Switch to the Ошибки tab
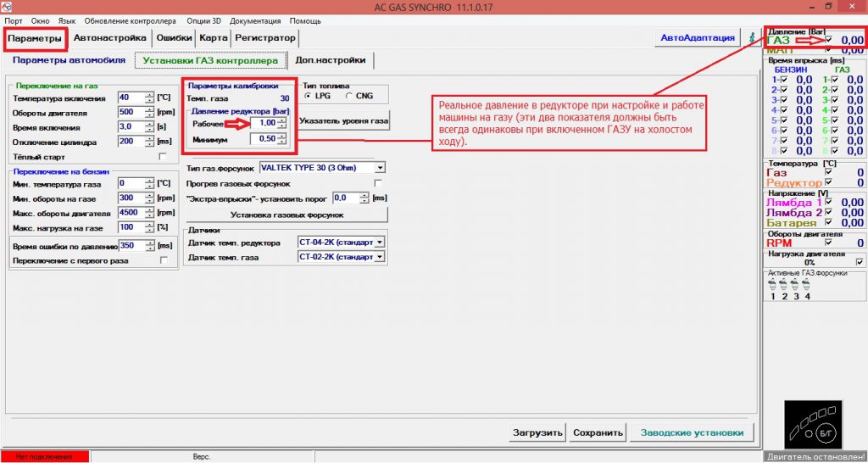Viewport: 868px width, 463px height. (174, 38)
